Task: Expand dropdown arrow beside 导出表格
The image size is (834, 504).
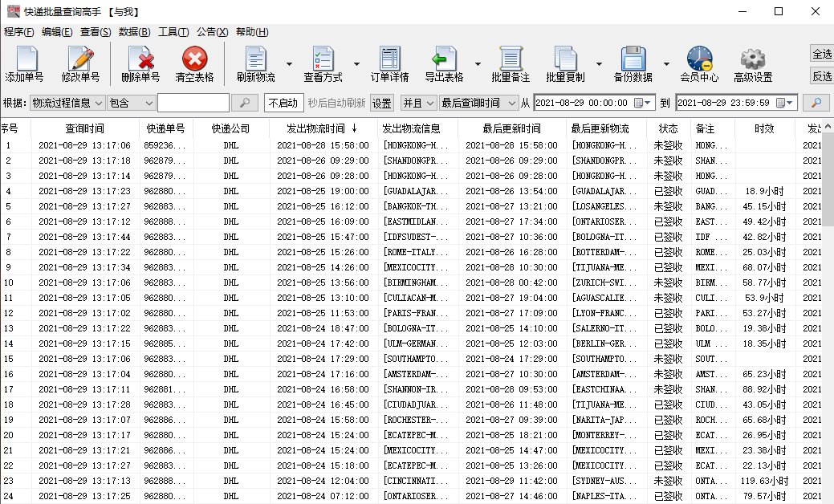Action: point(478,64)
